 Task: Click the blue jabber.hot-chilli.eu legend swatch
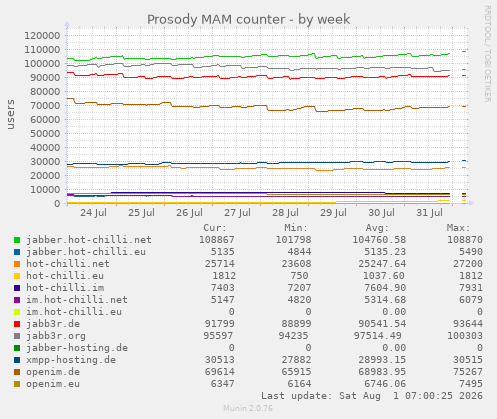[x=17, y=252]
